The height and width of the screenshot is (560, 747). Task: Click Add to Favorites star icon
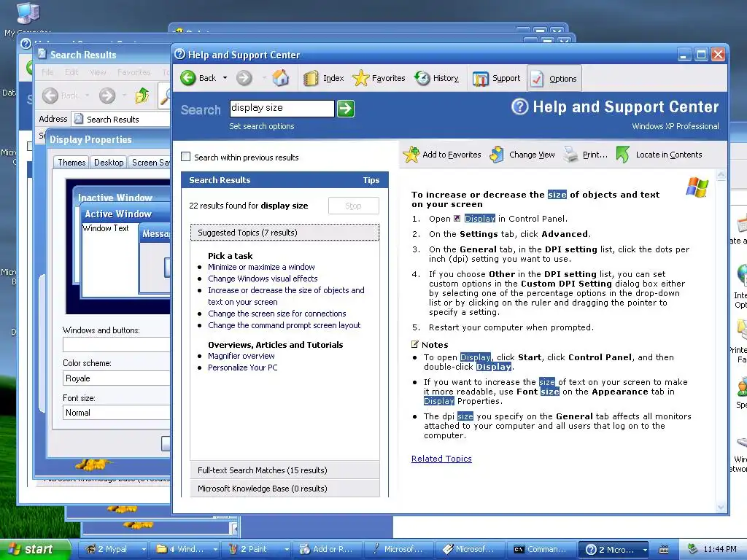click(411, 155)
